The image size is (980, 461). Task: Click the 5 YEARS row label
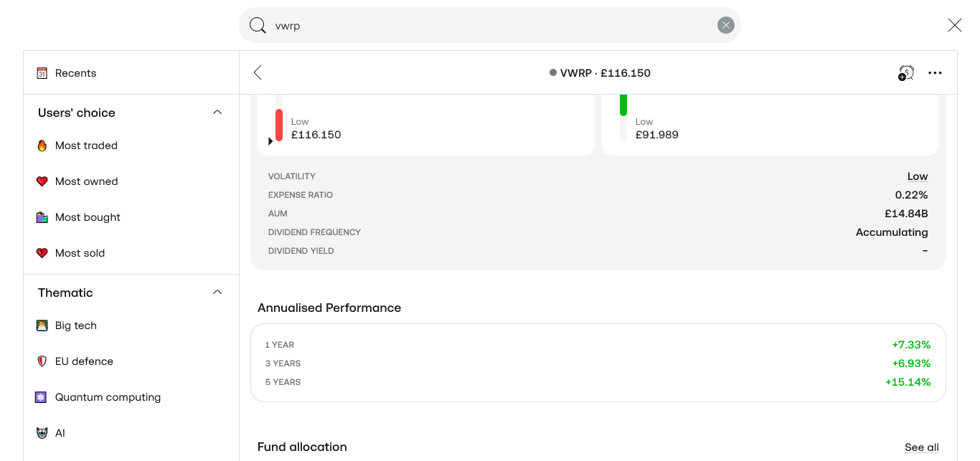283,382
